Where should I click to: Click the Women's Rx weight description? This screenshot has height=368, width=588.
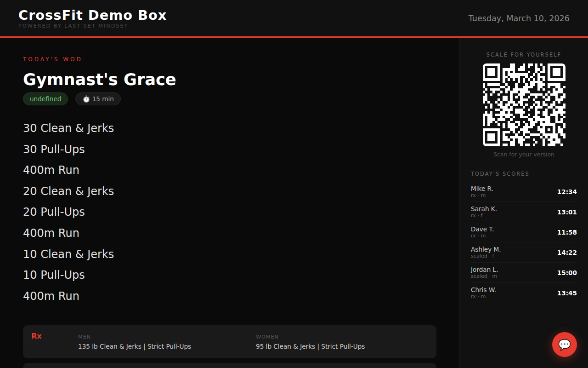point(310,346)
